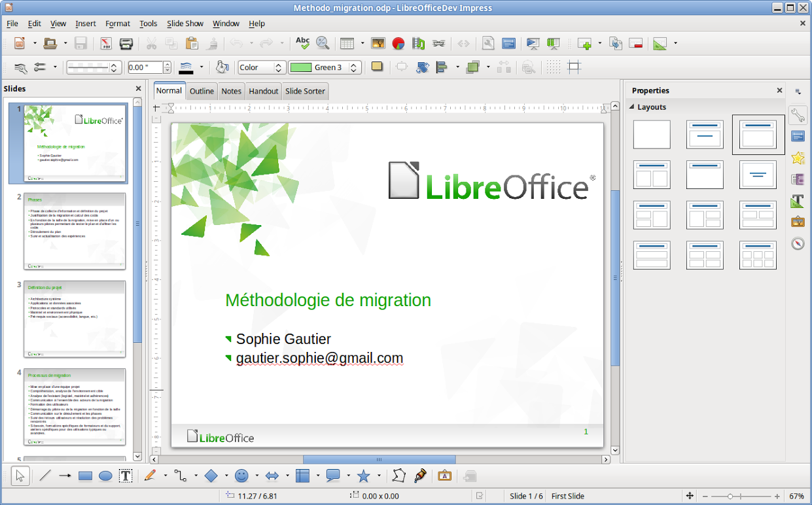Select the Text box tool
Screen dimensions: 812x505
point(126,476)
